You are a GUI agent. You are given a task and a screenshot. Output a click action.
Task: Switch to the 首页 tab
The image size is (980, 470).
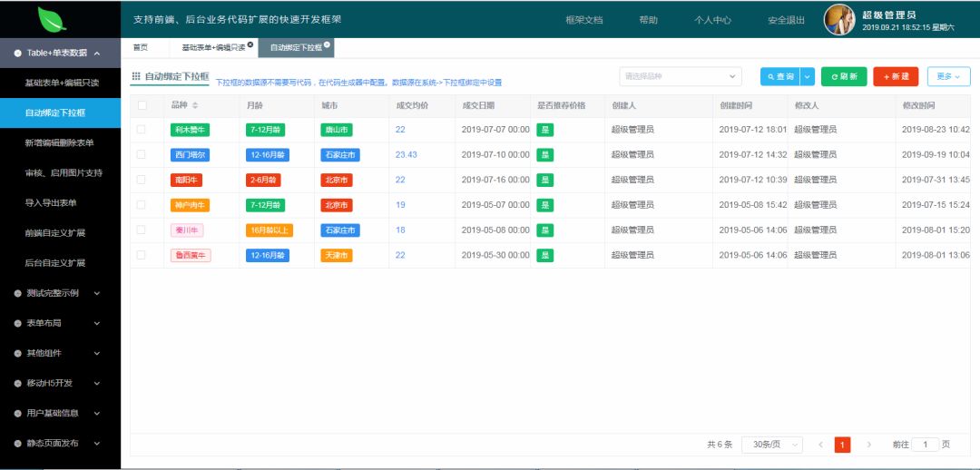tap(141, 47)
